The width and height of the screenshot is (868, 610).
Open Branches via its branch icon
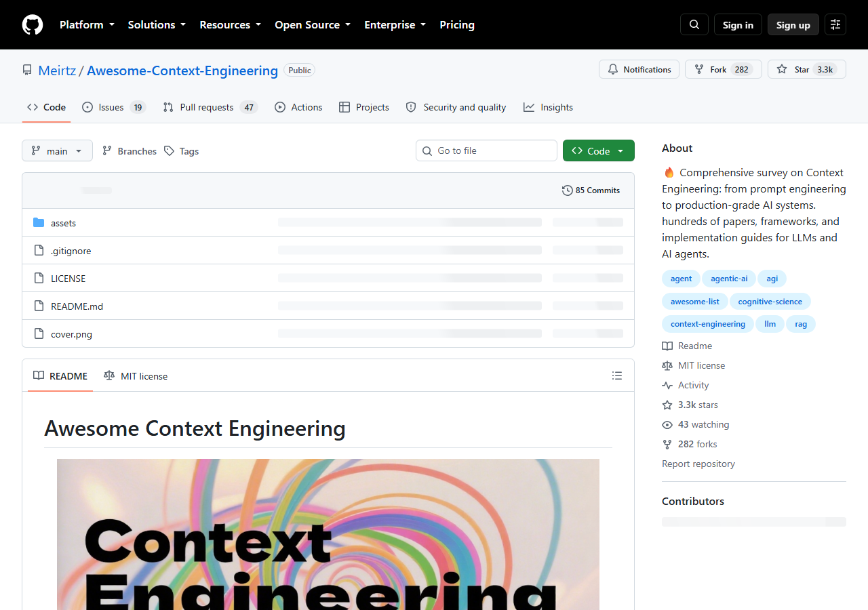tap(107, 151)
